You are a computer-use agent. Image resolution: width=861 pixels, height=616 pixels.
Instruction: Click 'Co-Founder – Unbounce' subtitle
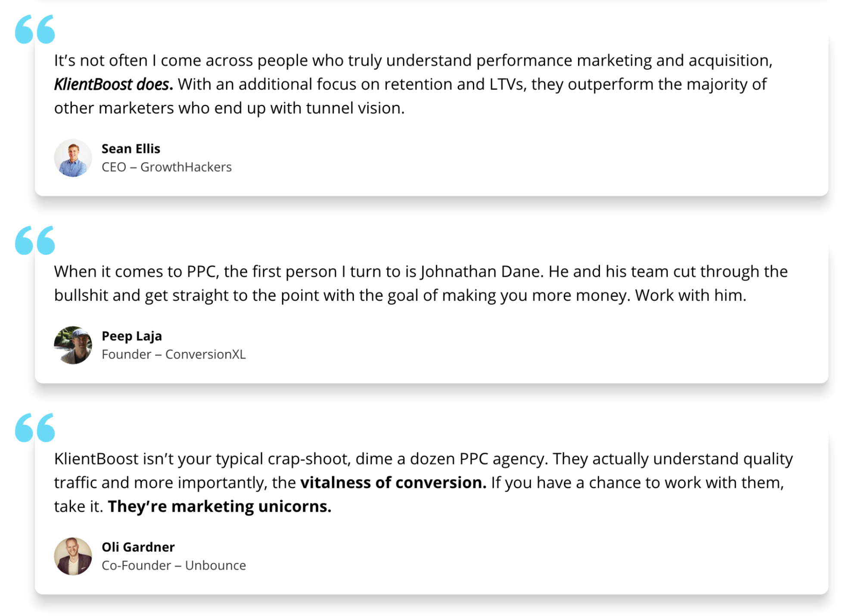pos(174,566)
